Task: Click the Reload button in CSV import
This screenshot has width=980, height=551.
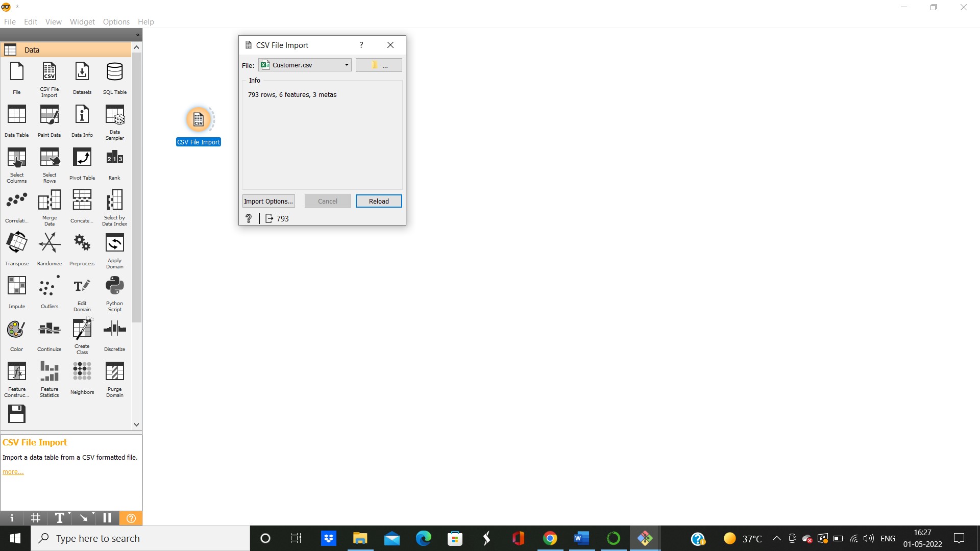Action: (x=378, y=201)
